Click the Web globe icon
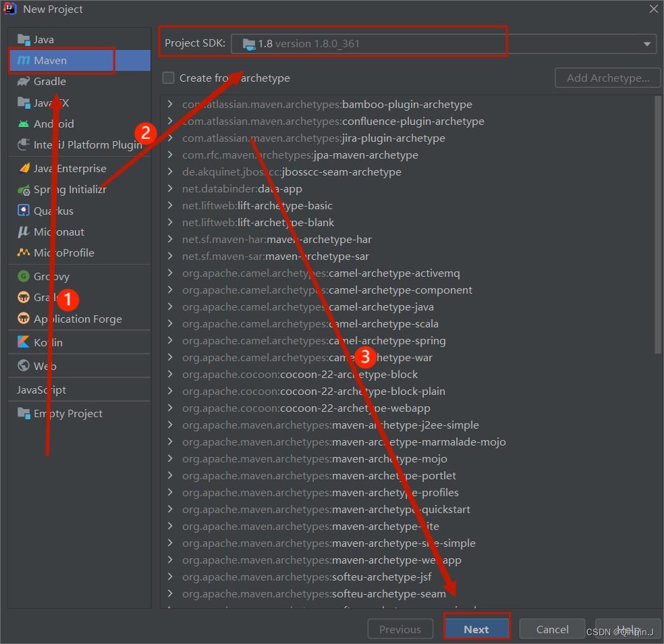The image size is (664, 644). 24,365
